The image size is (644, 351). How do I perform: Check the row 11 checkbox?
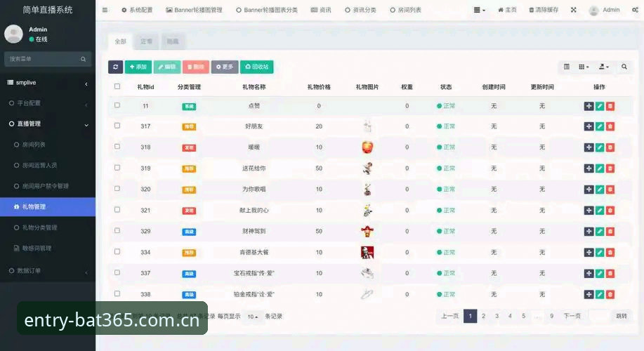coord(117,105)
